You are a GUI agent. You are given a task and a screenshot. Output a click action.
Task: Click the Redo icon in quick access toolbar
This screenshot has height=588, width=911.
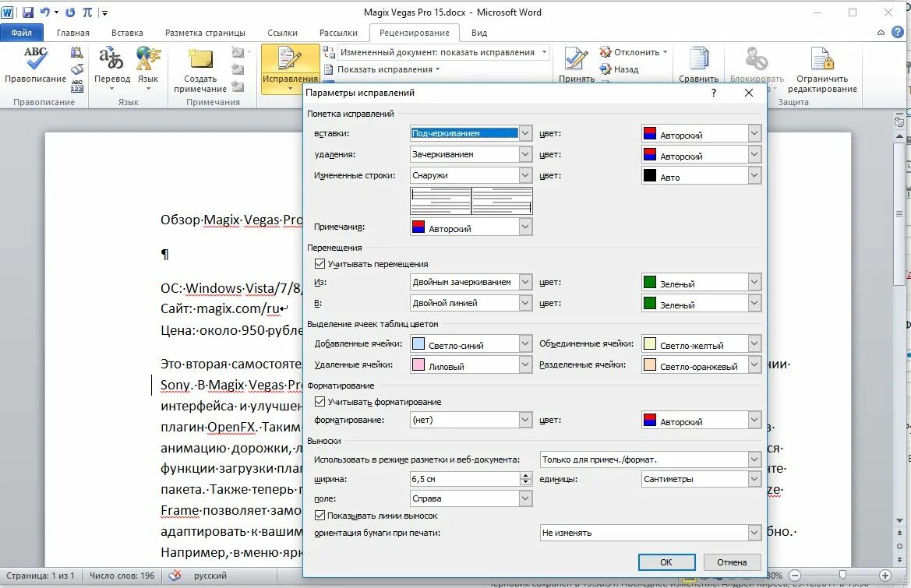tap(70, 12)
